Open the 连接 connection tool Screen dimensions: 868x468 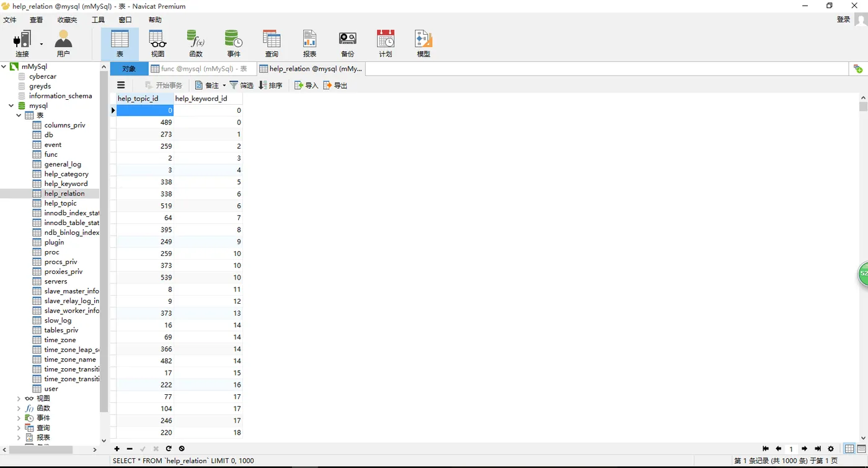(22, 44)
